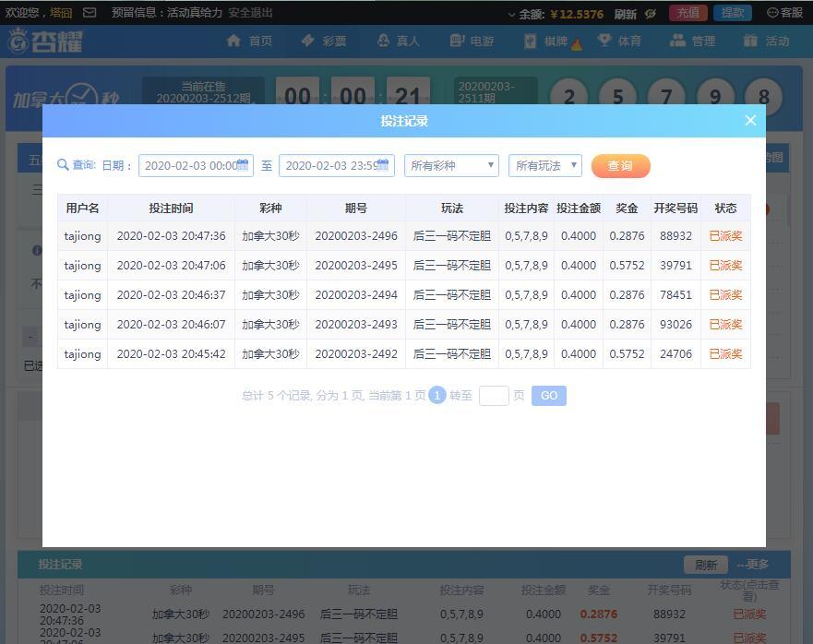Click username tajiong in first row

point(82,236)
